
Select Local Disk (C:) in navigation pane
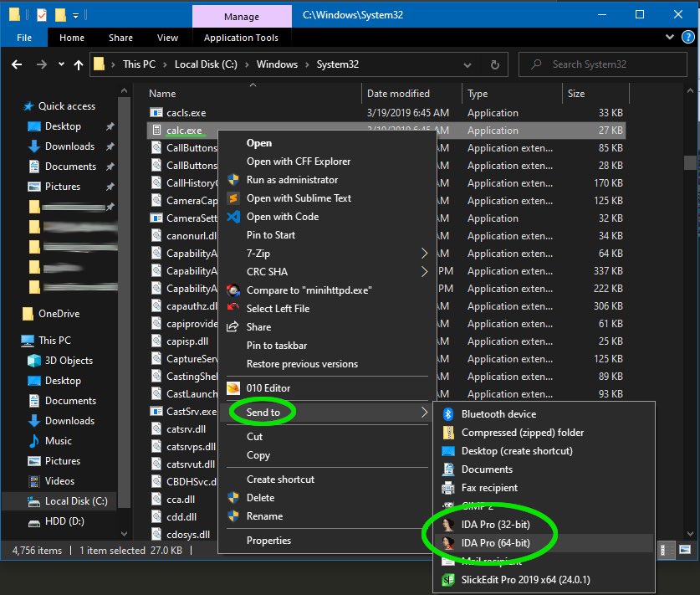click(x=76, y=501)
